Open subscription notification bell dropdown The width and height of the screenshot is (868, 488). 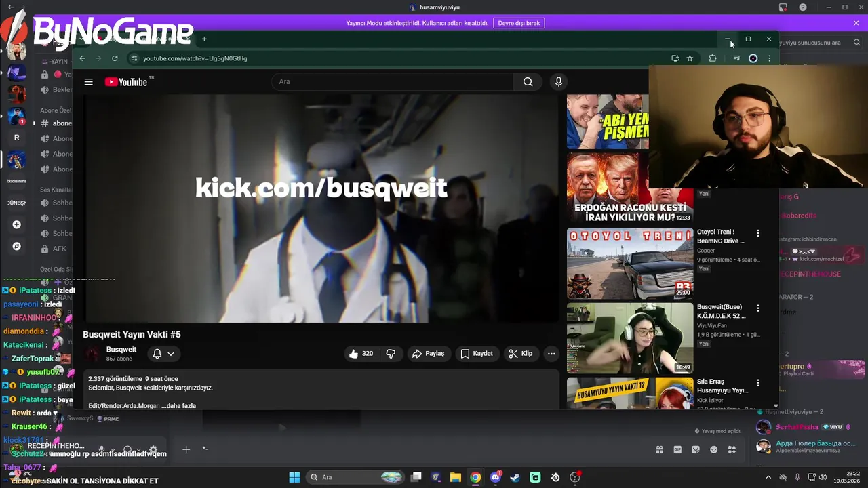(163, 354)
